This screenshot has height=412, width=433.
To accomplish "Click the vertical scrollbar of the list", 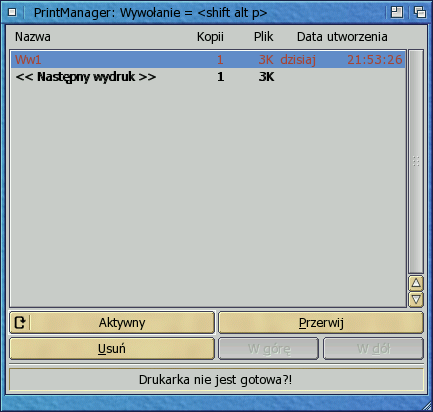I will [416, 162].
